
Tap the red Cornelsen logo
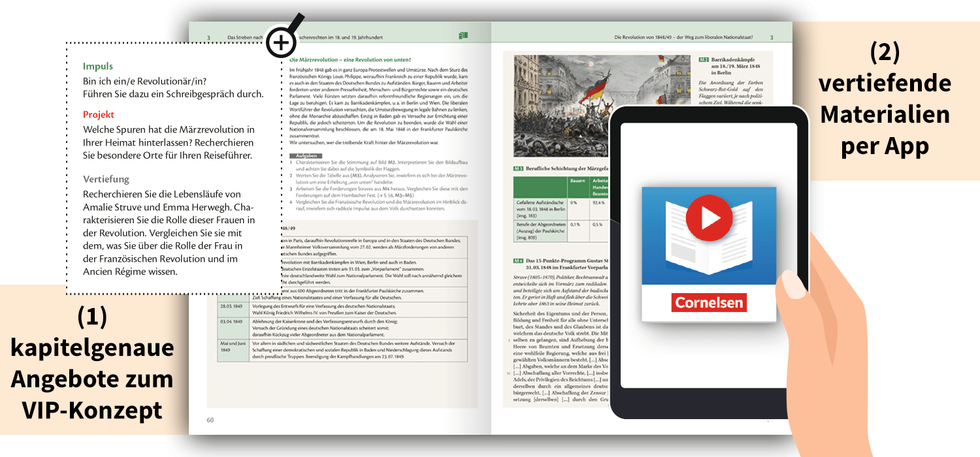click(710, 303)
